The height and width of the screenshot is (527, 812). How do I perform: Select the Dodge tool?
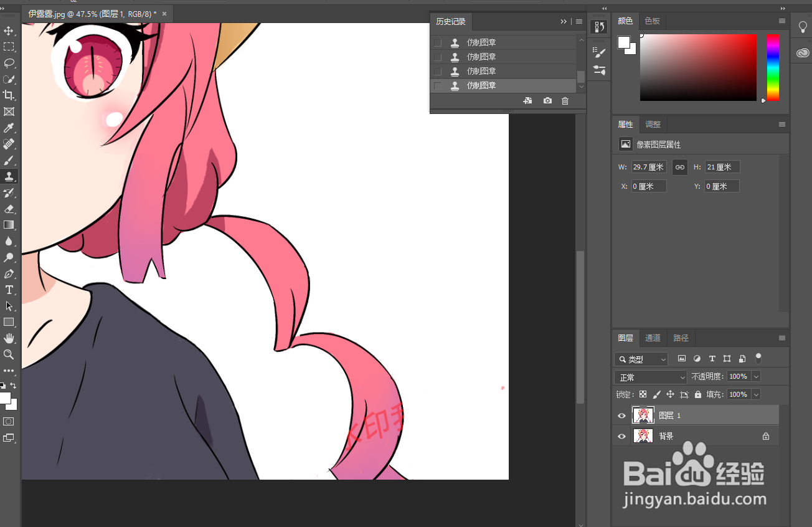coord(9,257)
